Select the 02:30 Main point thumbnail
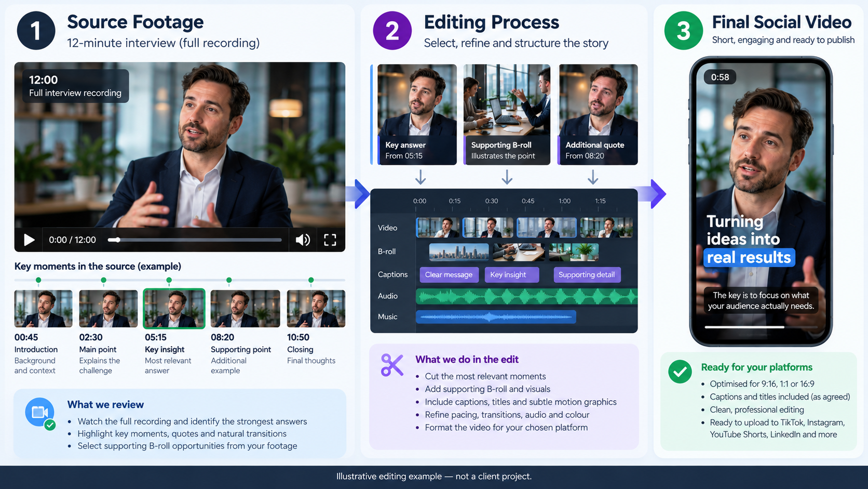 click(x=108, y=309)
